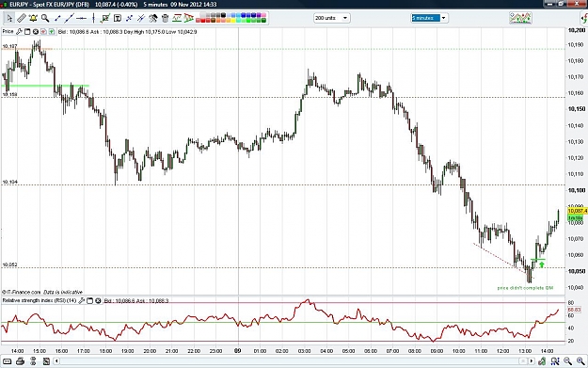Click the 03:00 time axis label
588x368 pixels.
[x=304, y=351]
